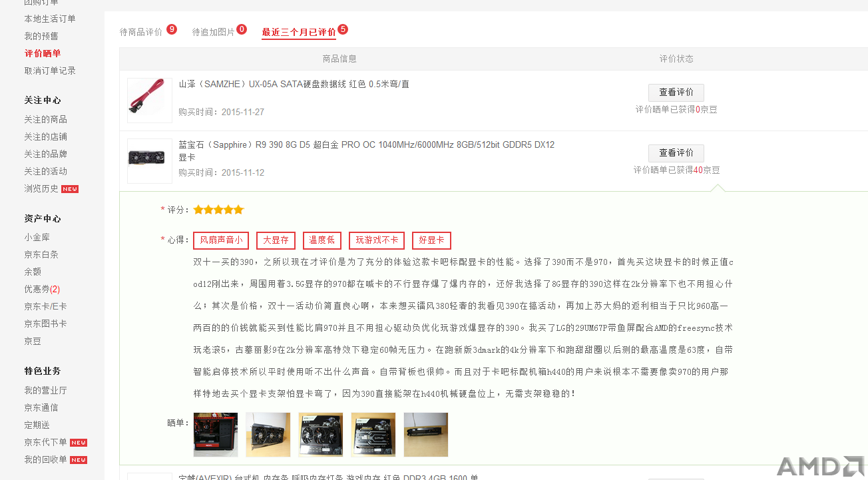Viewport: 868px width, 480px height.
Task: View the third review photo showing fans
Action: (x=321, y=435)
